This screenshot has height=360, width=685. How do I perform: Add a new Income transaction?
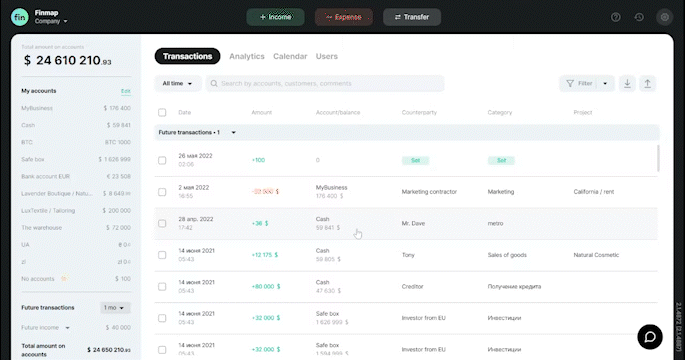coord(276,17)
